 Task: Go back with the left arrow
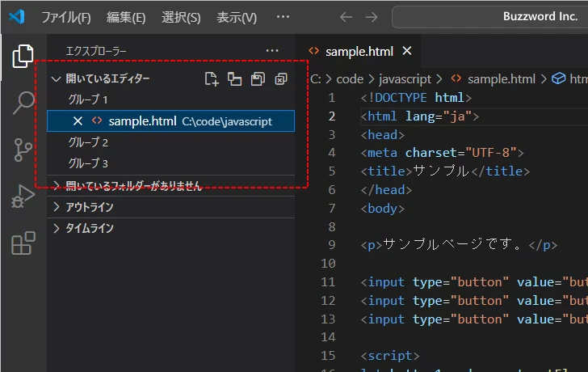346,17
